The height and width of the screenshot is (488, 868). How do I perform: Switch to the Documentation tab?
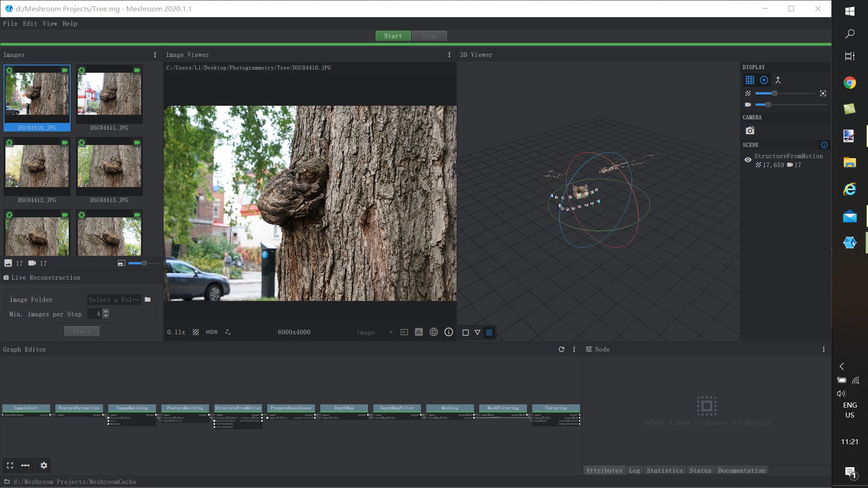741,470
